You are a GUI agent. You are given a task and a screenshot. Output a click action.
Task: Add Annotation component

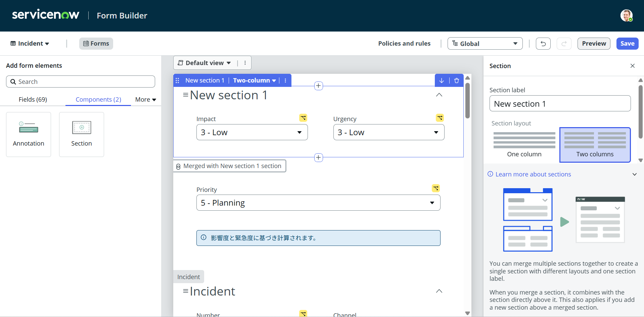29,134
